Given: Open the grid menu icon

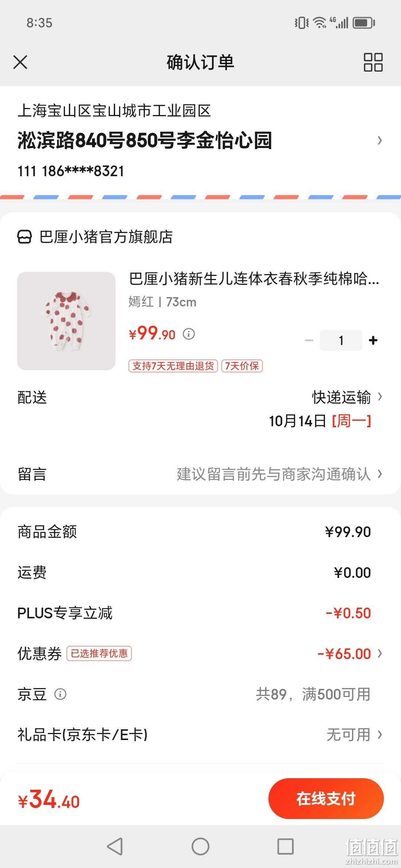Looking at the screenshot, I should coord(373,62).
